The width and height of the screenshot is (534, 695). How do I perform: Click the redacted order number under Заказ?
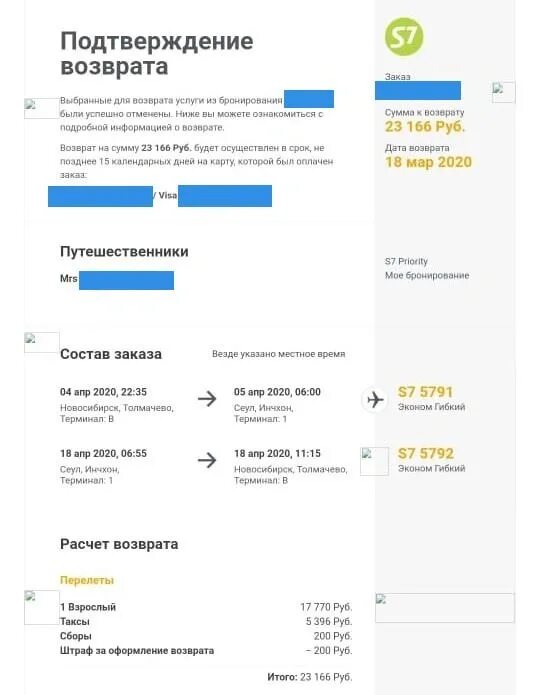[417, 90]
